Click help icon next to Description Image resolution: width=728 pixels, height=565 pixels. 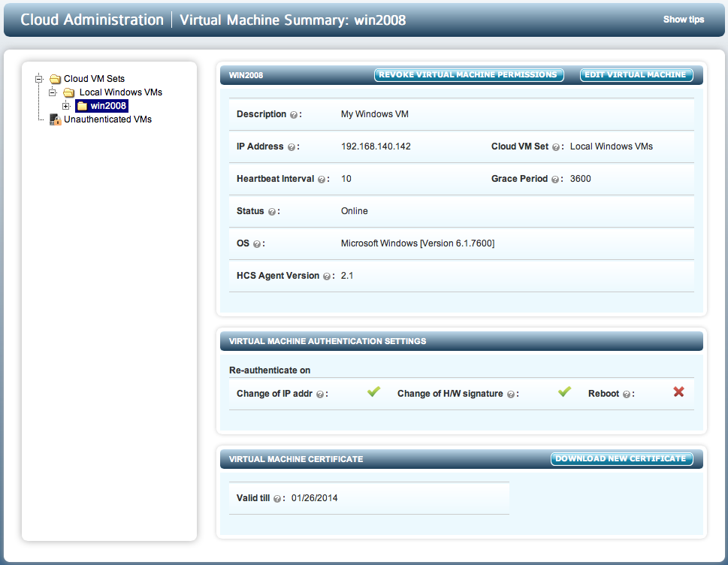294,115
